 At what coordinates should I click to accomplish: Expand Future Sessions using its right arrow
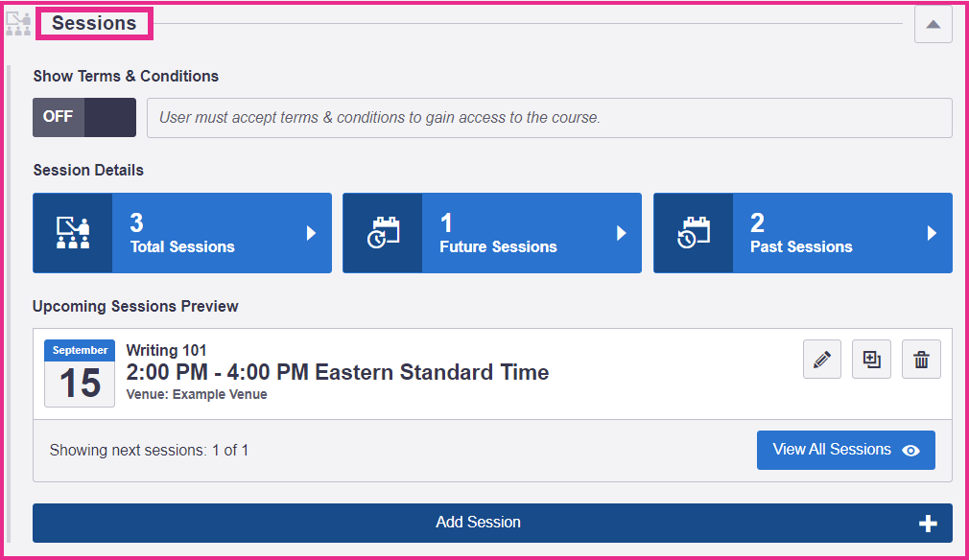coord(622,233)
